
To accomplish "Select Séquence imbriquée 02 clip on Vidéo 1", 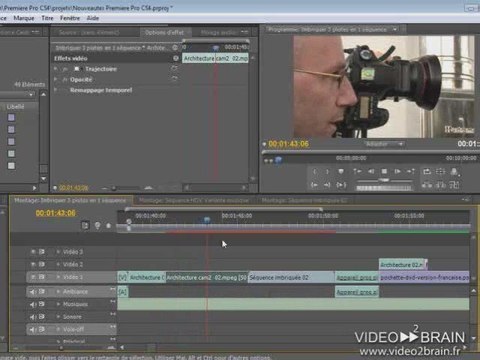I will [291, 277].
